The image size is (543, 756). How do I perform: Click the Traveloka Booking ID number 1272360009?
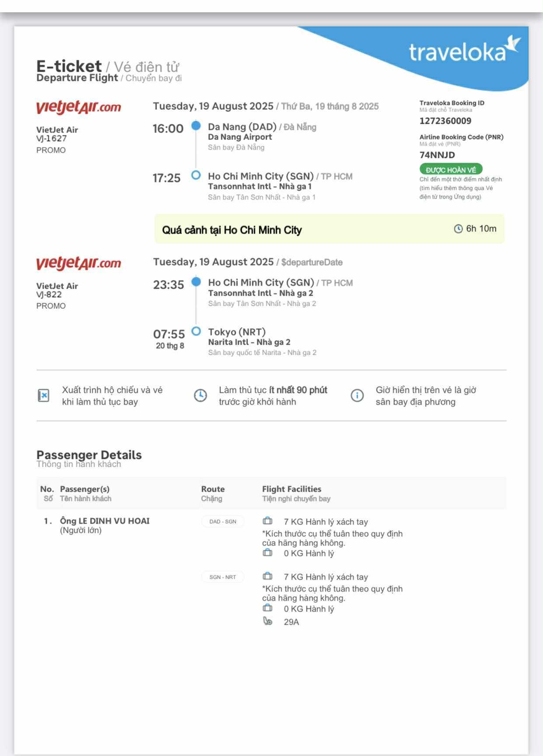click(445, 121)
